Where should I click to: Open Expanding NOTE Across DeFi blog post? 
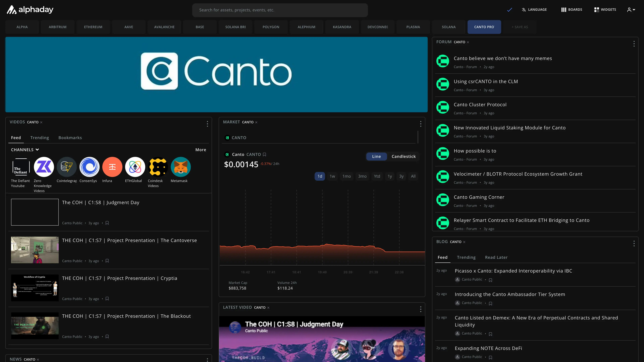[488, 349]
